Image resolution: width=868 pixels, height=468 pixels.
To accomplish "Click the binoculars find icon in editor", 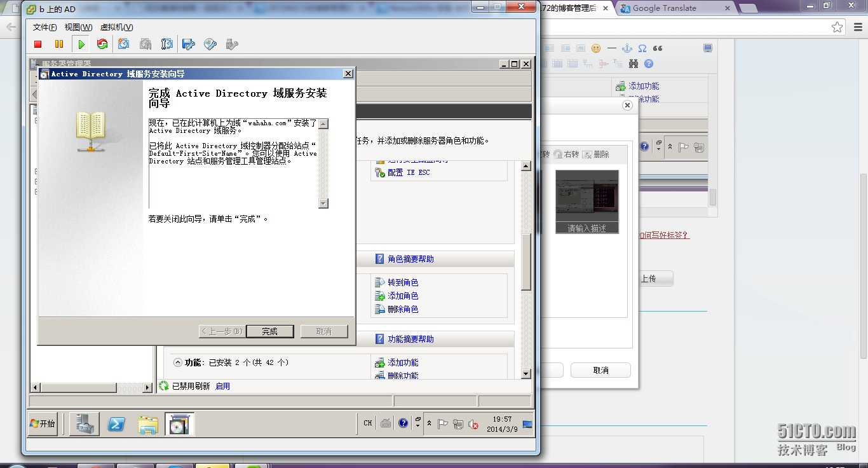I will (634, 64).
